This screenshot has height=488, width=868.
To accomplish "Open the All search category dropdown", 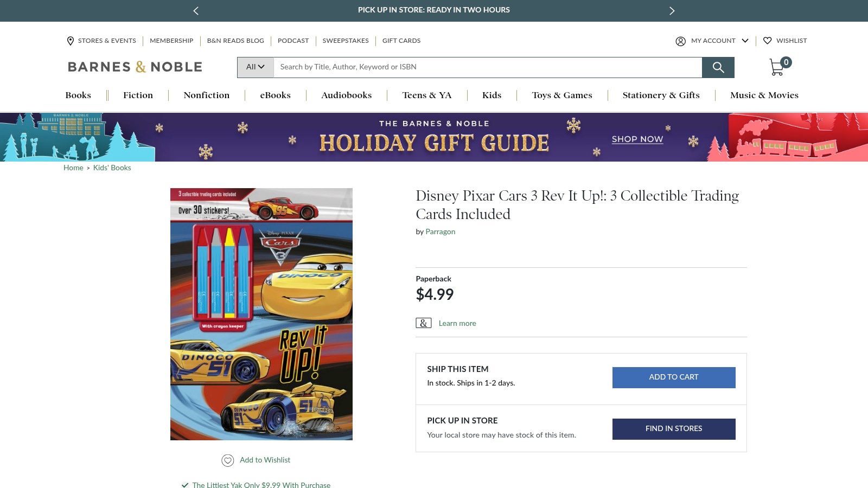I will (254, 67).
